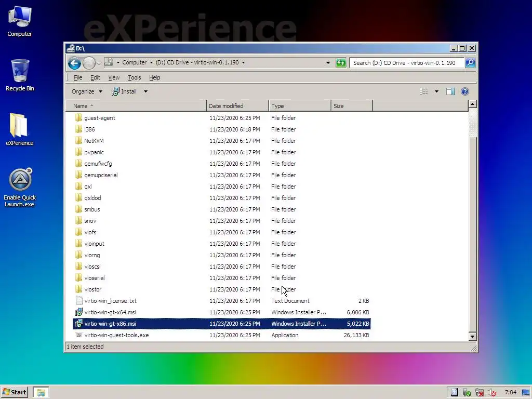Select the NetKVM folder icon
532x399 pixels.
pyautogui.click(x=79, y=140)
